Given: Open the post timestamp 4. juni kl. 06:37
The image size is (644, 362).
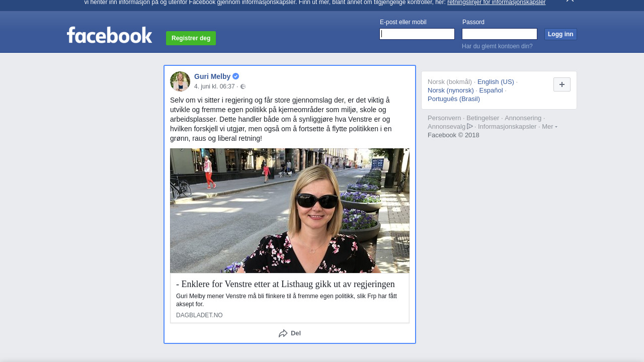Looking at the screenshot, I should [x=214, y=86].
